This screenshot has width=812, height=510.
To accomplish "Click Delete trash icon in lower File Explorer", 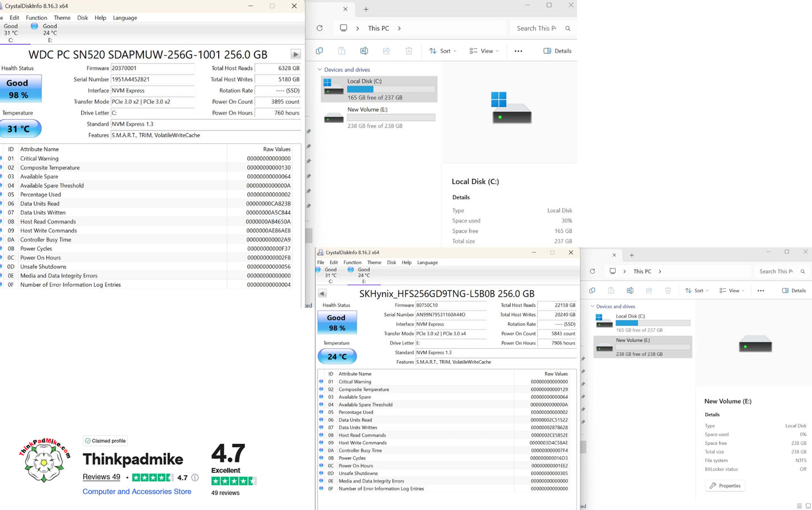I will [668, 290].
